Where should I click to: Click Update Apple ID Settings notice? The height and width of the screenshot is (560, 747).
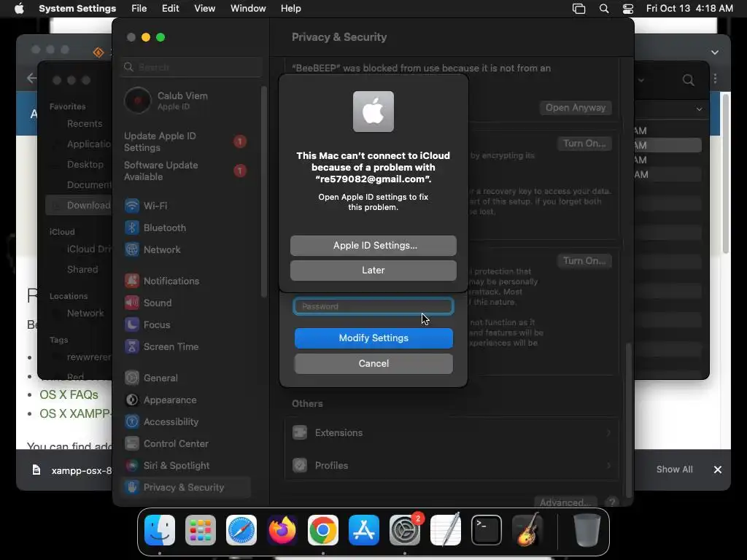(186, 142)
